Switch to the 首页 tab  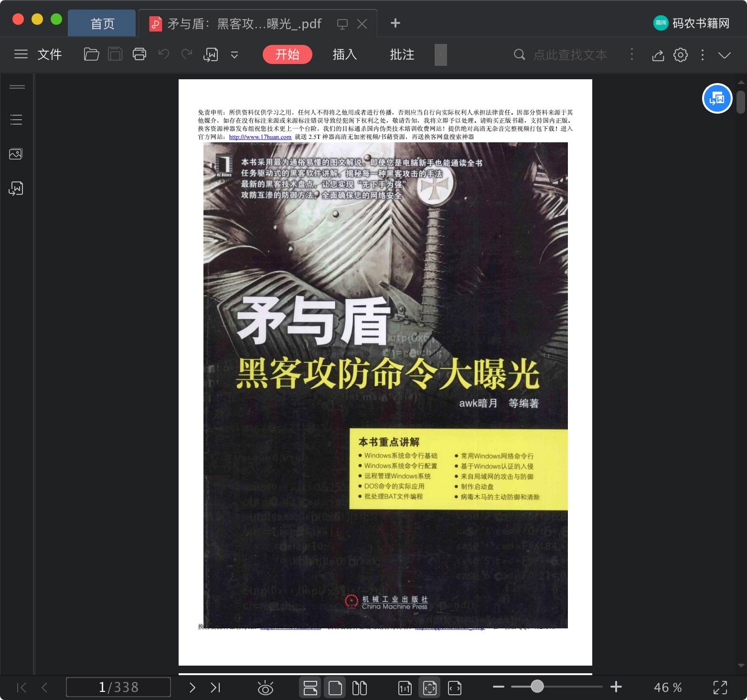pyautogui.click(x=102, y=23)
